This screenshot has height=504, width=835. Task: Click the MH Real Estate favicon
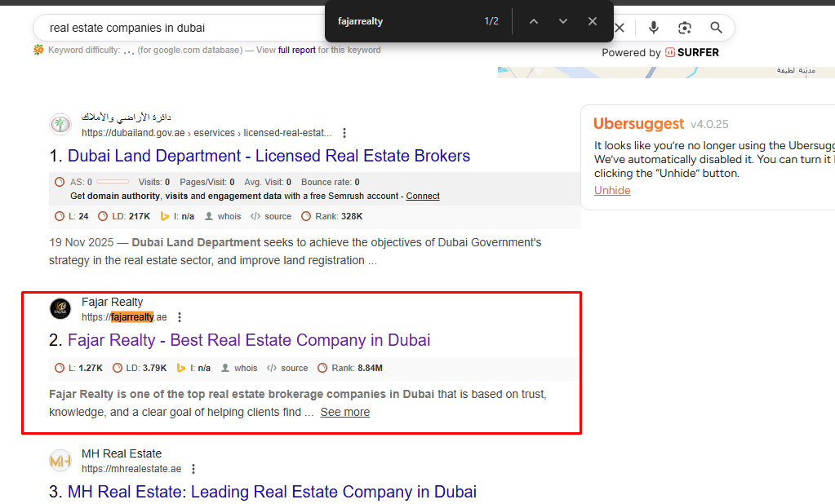pos(60,461)
